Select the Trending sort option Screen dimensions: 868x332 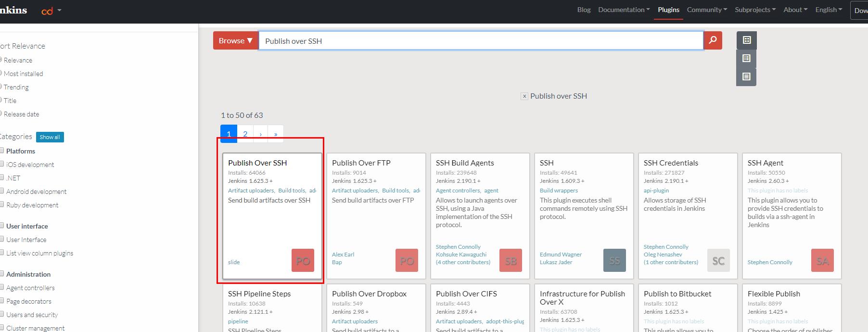pos(1,87)
